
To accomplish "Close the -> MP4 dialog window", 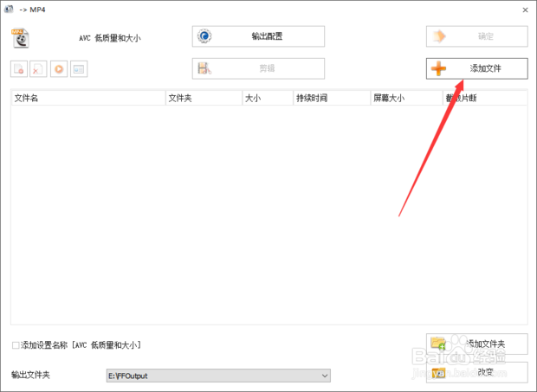I will pyautogui.click(x=525, y=10).
